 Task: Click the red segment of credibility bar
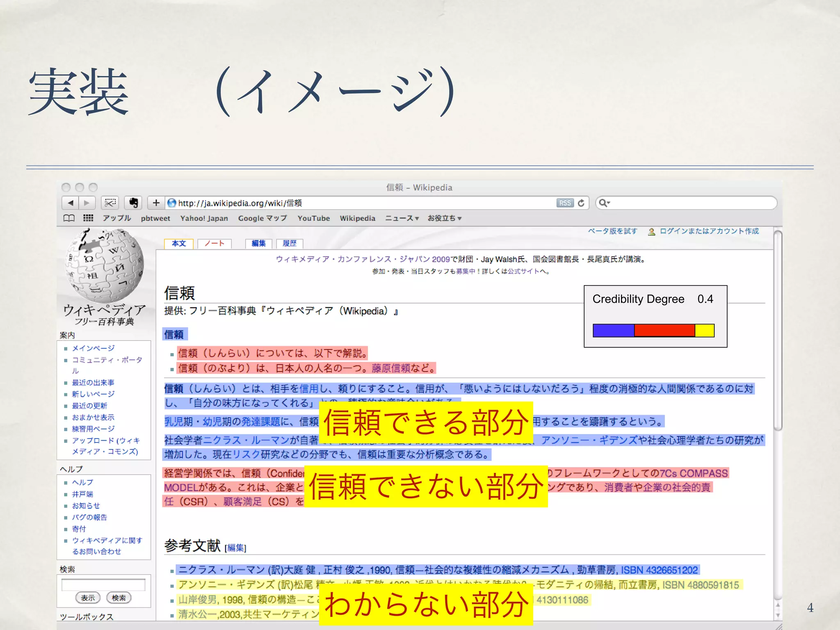click(664, 330)
